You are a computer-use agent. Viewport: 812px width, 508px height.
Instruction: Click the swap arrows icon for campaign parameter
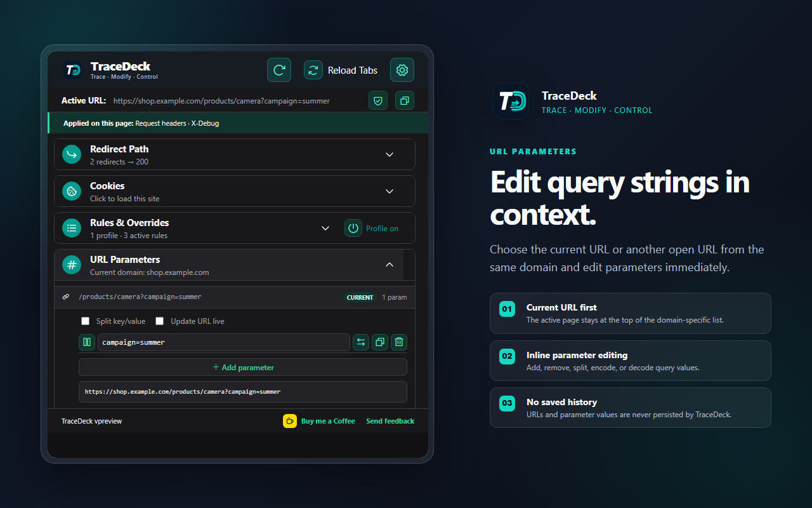point(361,342)
